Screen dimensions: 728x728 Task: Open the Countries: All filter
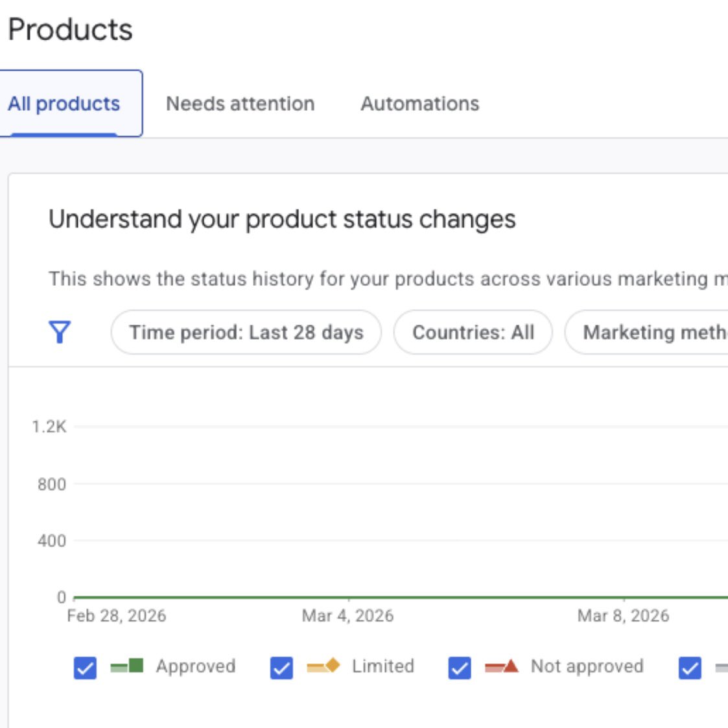pyautogui.click(x=473, y=332)
